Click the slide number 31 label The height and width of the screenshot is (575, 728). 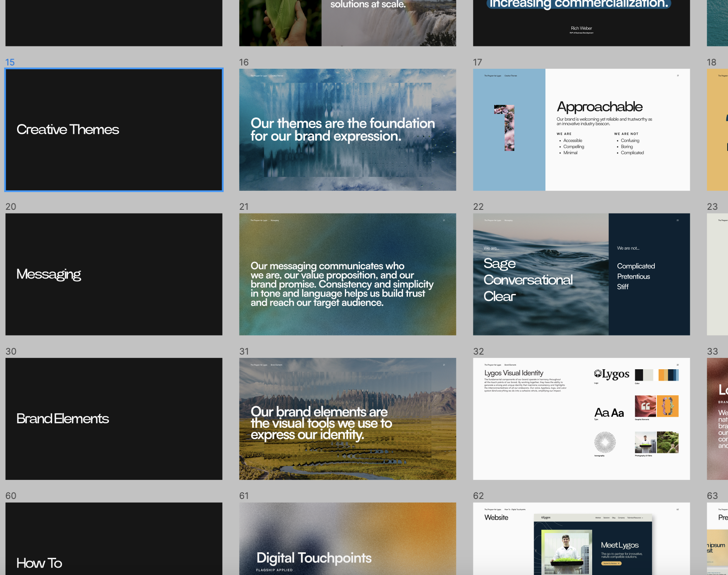point(244,351)
